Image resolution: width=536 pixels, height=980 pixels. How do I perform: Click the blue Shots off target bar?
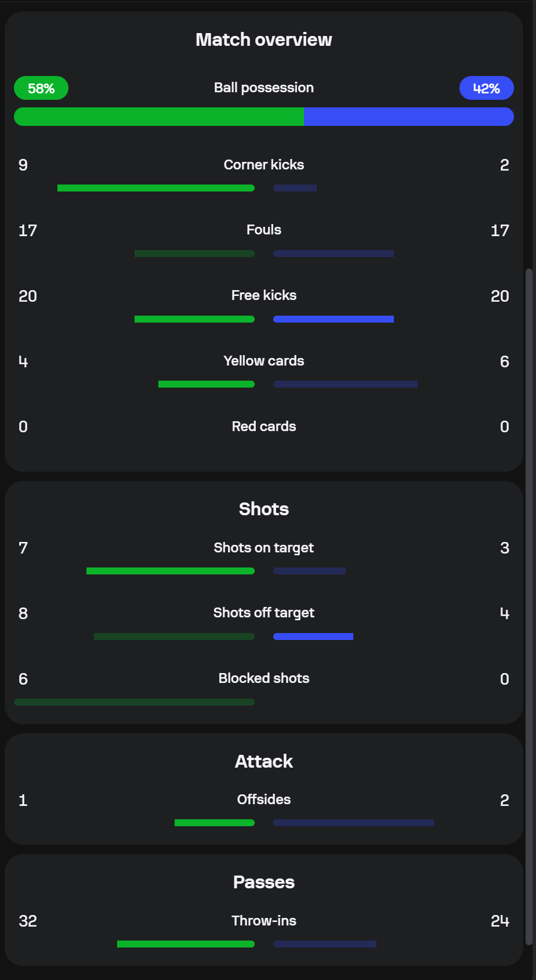[313, 637]
